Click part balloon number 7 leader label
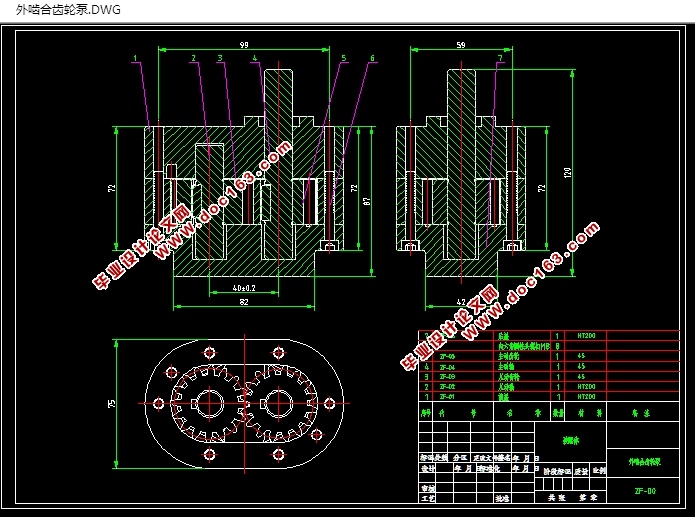 [500, 58]
